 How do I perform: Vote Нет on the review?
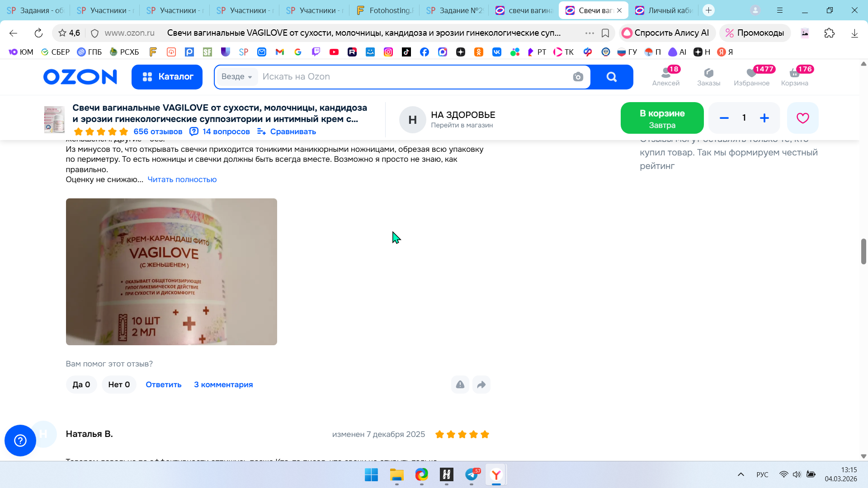[119, 385]
